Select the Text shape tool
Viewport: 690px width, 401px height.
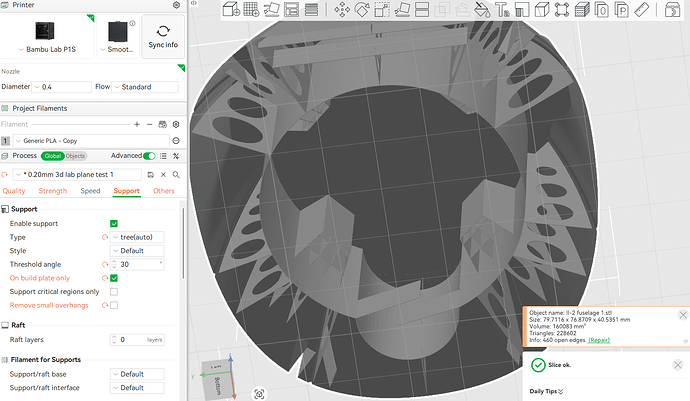502,9
